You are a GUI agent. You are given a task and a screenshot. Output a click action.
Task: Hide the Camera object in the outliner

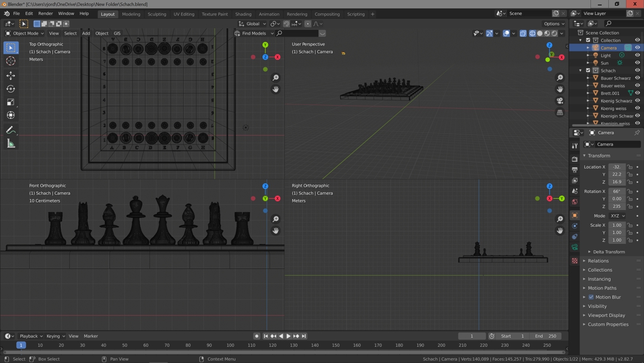tap(637, 48)
